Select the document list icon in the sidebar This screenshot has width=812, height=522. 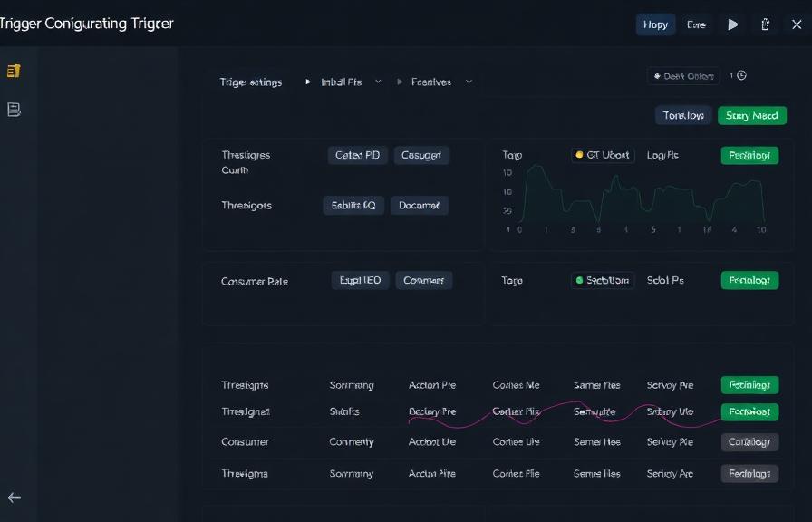[13, 107]
